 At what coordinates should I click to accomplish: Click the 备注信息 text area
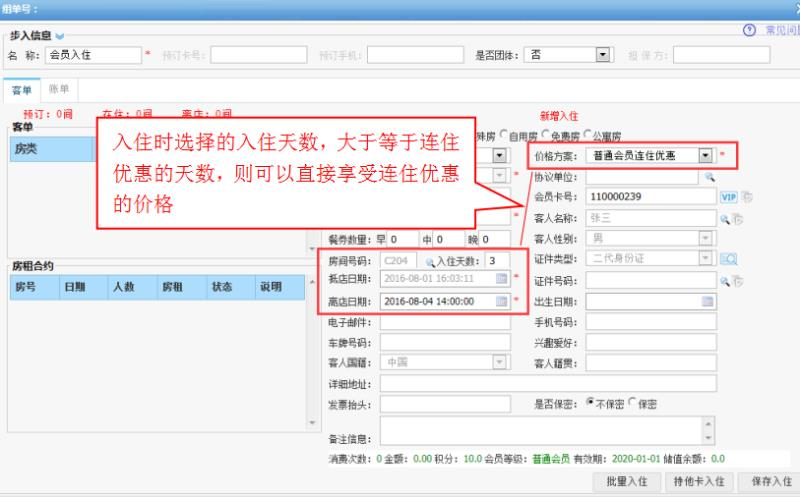pyautogui.click(x=541, y=431)
